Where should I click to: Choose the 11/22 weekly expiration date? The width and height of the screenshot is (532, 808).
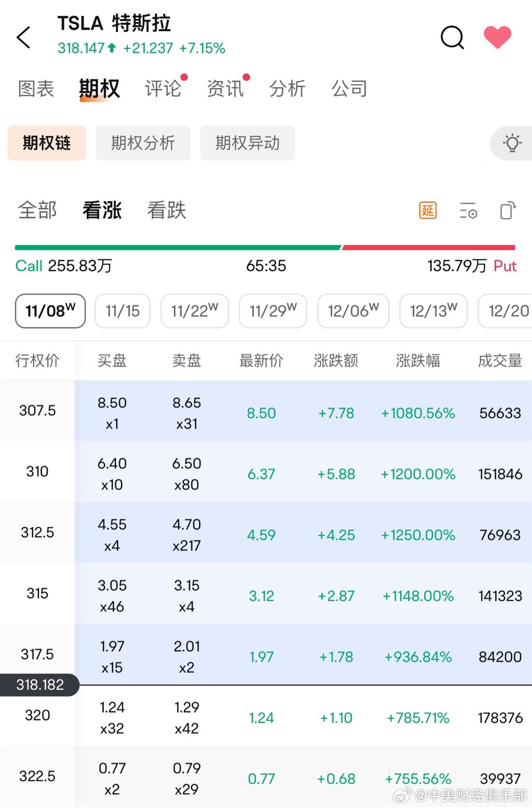click(195, 311)
